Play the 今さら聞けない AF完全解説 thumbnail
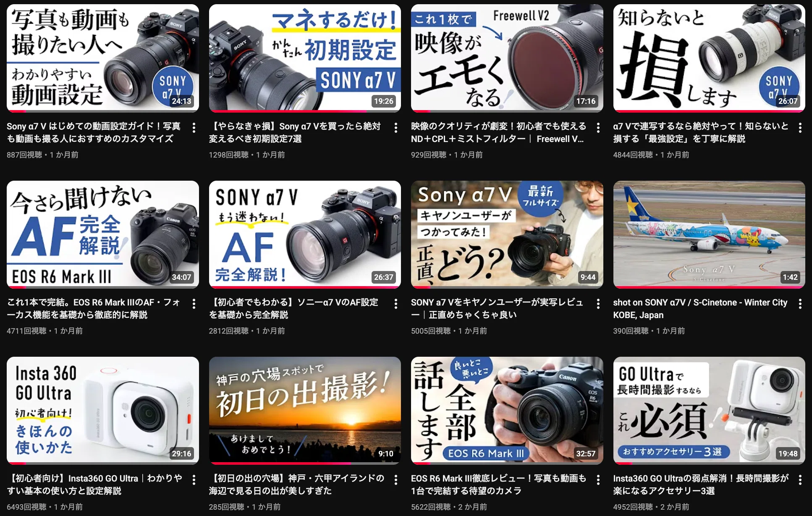 103,234
